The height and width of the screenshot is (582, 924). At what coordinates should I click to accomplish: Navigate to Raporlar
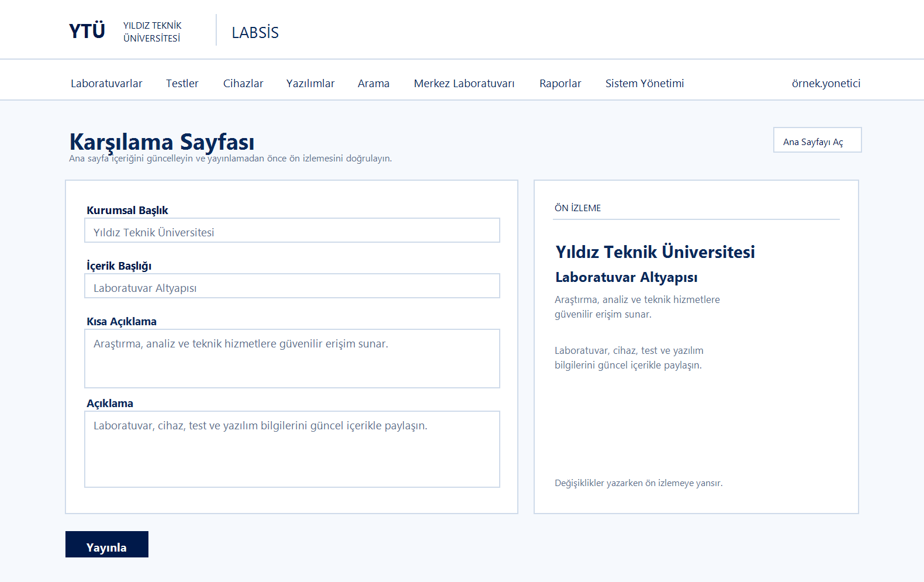(560, 83)
